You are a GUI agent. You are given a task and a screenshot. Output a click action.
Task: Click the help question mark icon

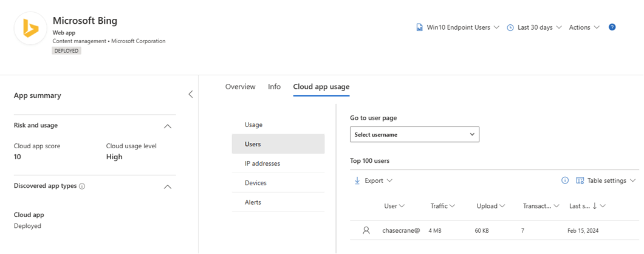click(612, 27)
